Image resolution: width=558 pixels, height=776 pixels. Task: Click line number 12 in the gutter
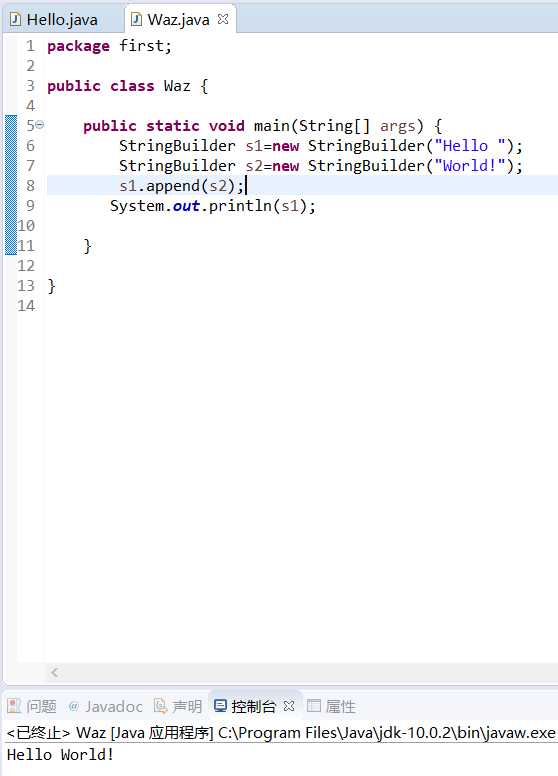(x=26, y=266)
